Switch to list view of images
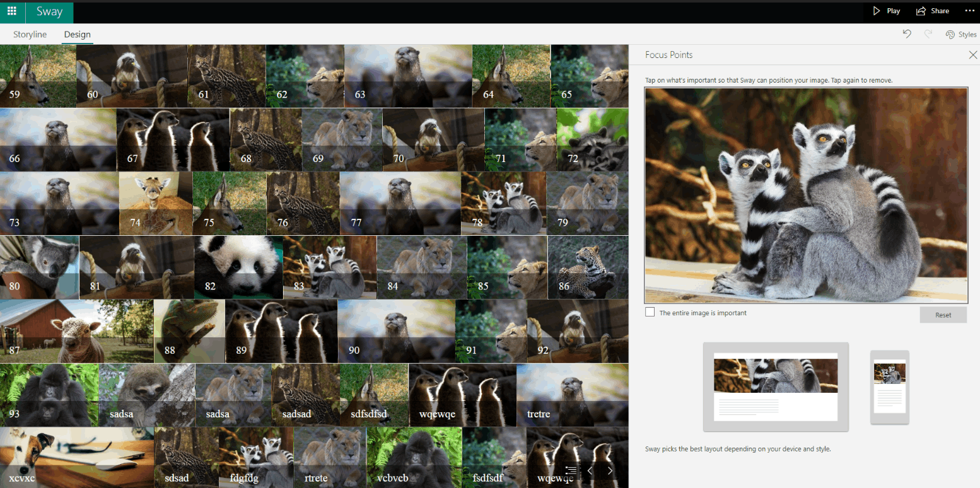This screenshot has height=488, width=980. click(571, 470)
